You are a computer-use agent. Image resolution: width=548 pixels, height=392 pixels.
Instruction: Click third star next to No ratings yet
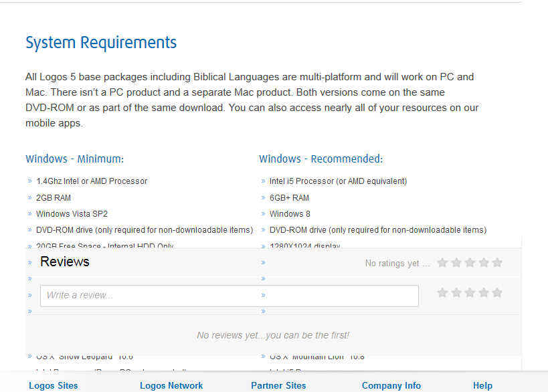(x=470, y=262)
